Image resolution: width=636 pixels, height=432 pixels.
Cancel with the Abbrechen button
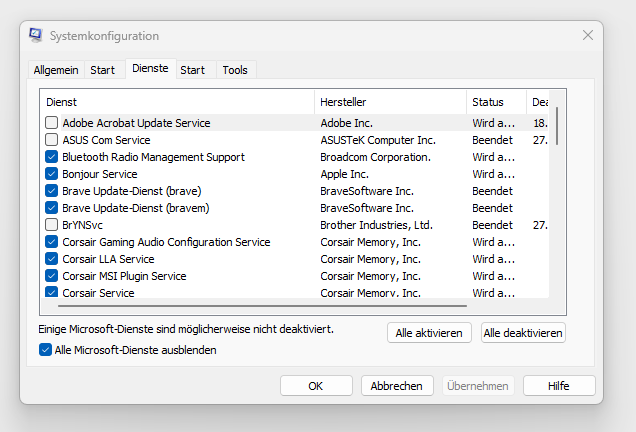tap(397, 385)
